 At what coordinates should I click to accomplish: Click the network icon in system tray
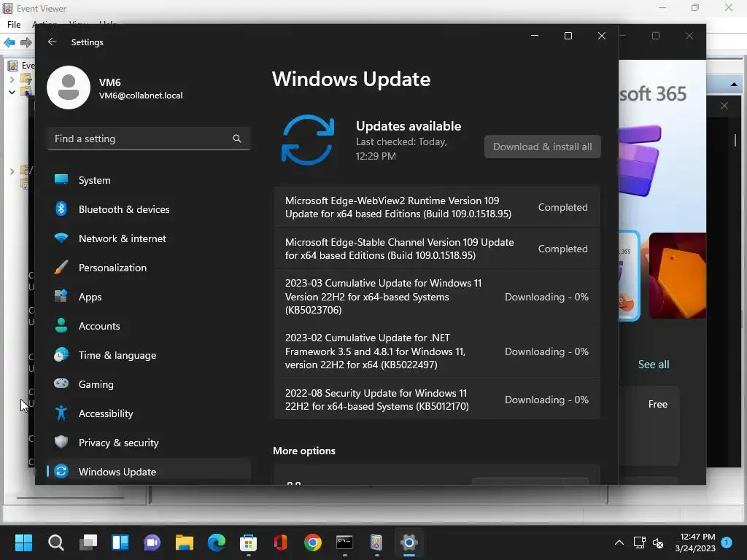(639, 542)
